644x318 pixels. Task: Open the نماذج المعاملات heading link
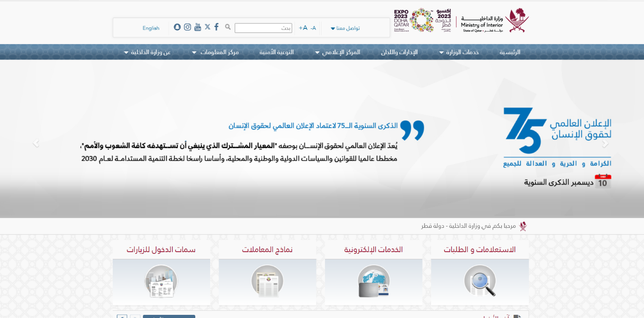(267, 249)
